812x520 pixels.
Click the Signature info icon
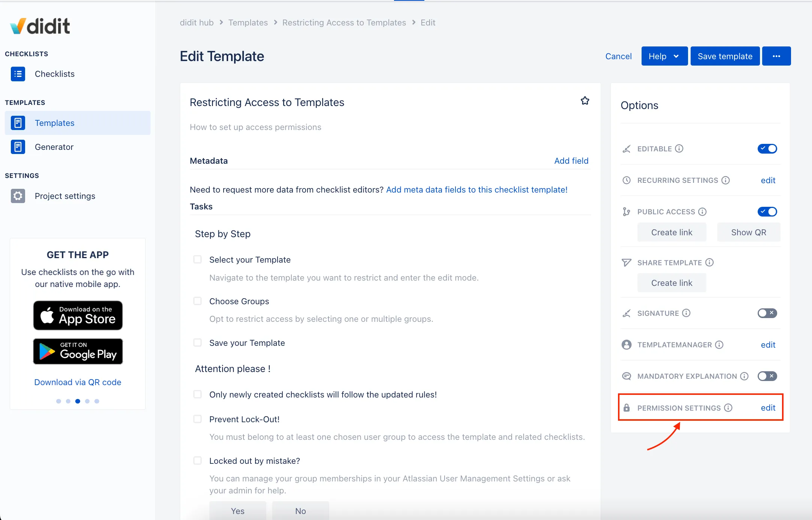click(687, 313)
